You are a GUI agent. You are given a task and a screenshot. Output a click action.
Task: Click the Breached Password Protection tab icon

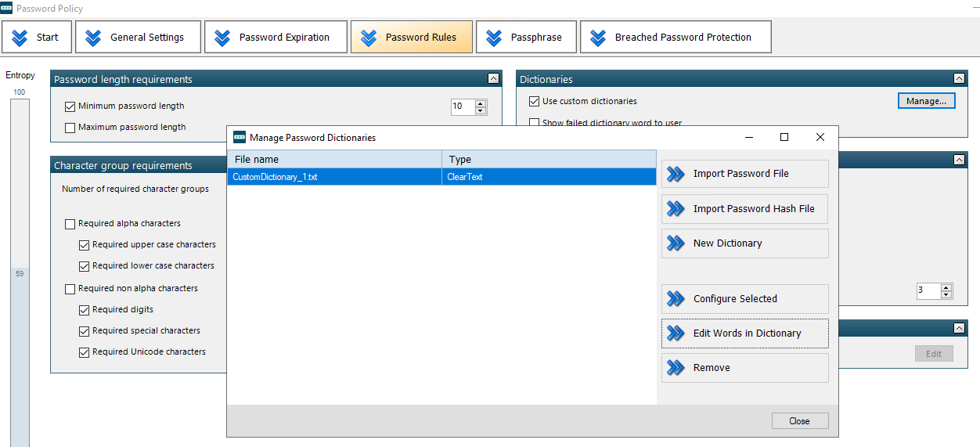(599, 38)
